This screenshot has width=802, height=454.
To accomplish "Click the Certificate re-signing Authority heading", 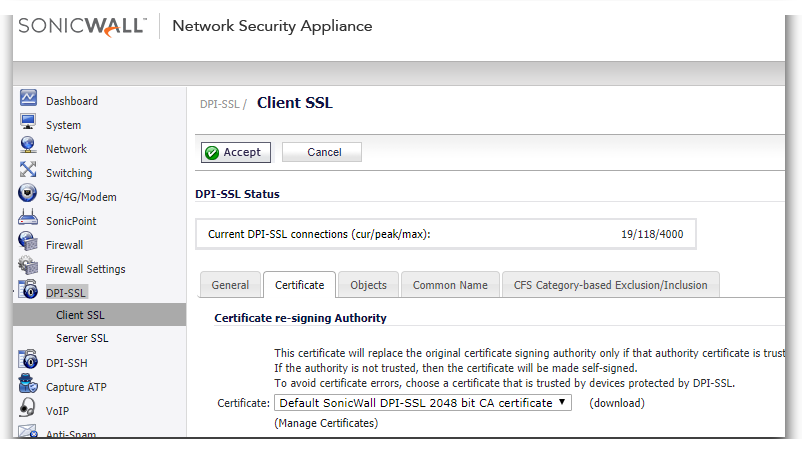I will [x=300, y=318].
